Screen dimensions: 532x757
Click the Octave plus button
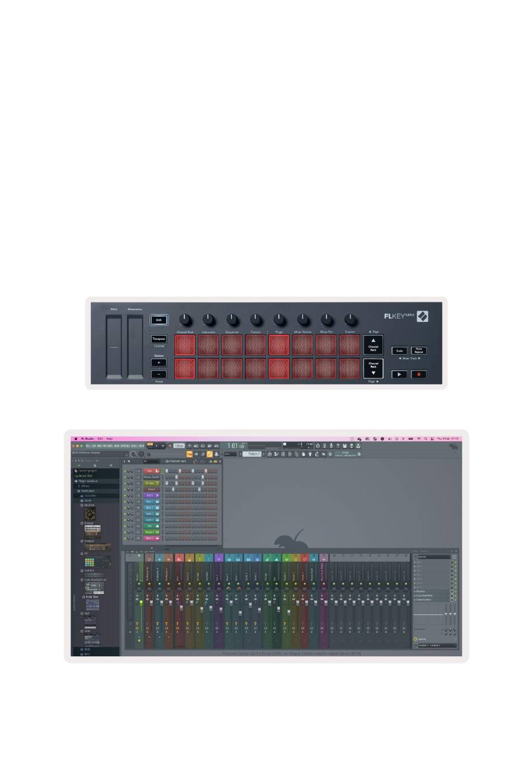coord(158,362)
